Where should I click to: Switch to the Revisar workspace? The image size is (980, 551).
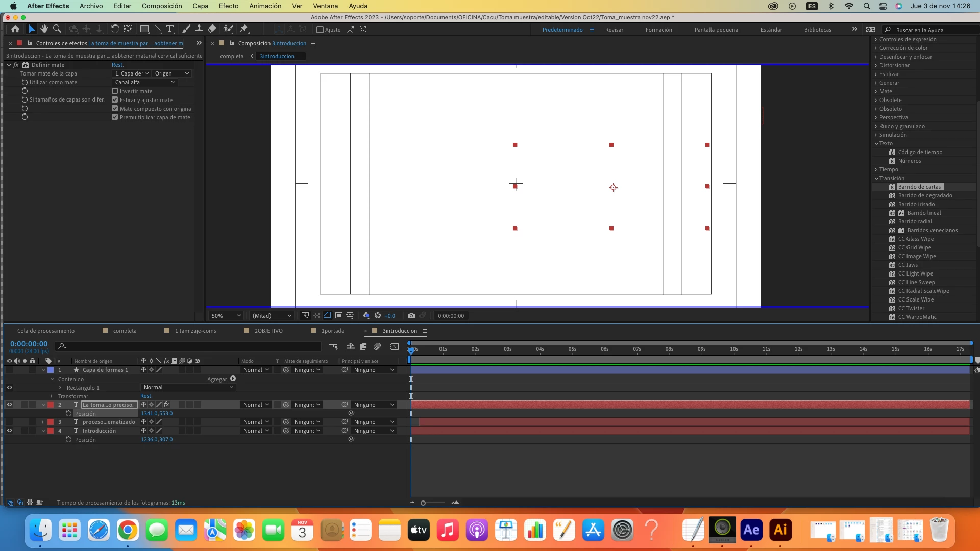614,30
